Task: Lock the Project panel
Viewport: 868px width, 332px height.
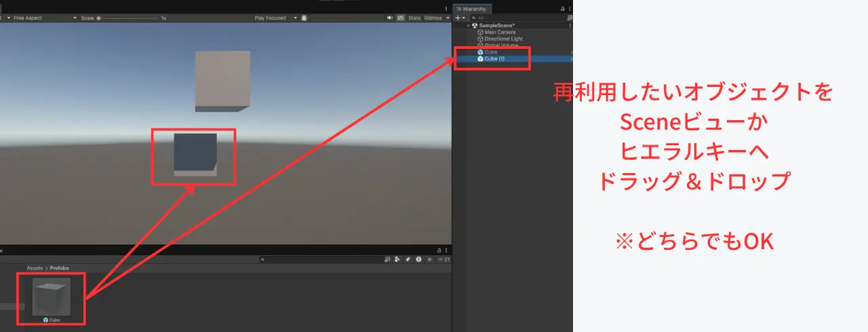Action: 439,251
